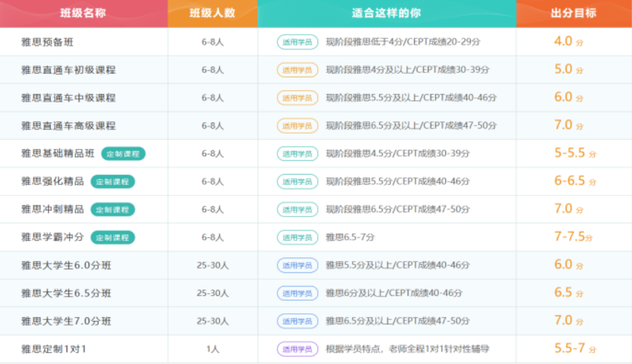
Task: Click 适用学员 tag in 雅思直通车中级课程 row
Action: [298, 98]
